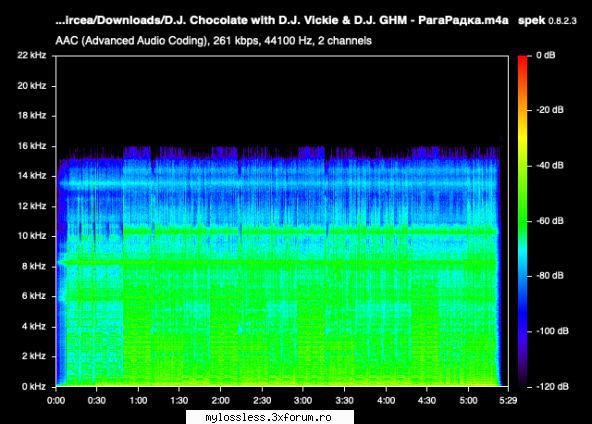This screenshot has height=424, width=592.
Task: Click the AAC codec info line
Action: click(x=213, y=41)
